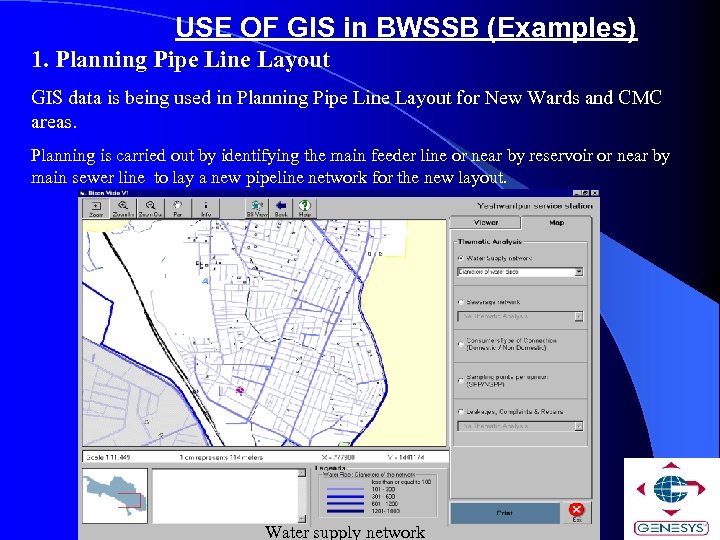The width and height of the screenshot is (720, 540).
Task: Click the 1201-1800 legend line swatch
Action: pyautogui.click(x=345, y=511)
